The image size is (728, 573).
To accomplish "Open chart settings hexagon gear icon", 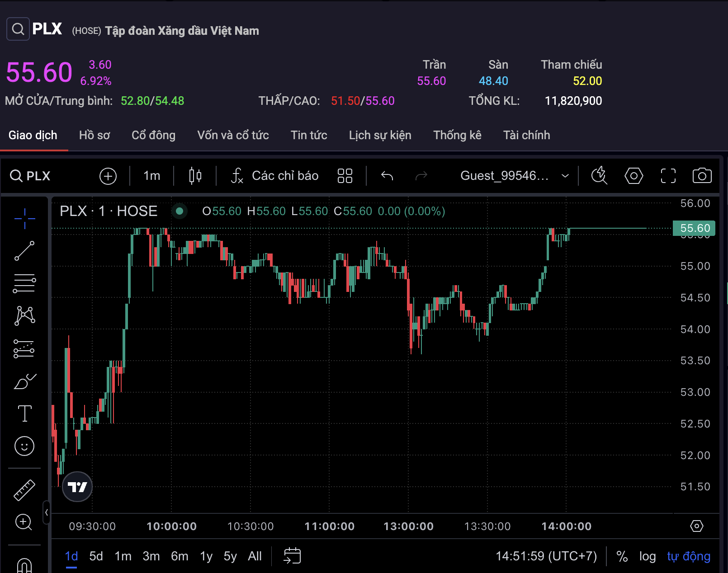I will tap(633, 176).
